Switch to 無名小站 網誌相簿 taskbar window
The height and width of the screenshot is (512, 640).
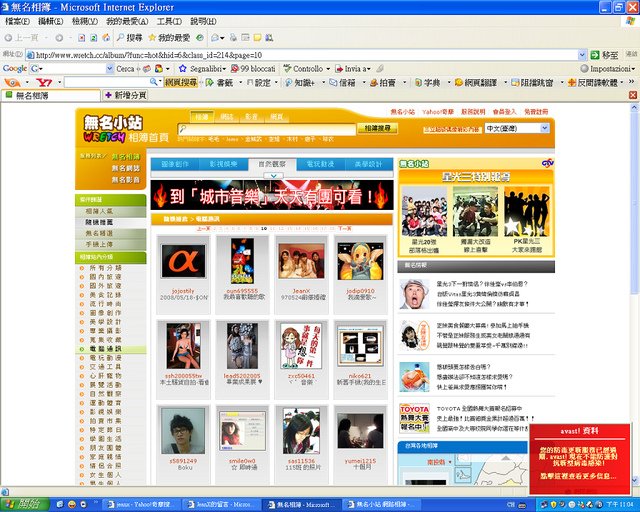(382, 505)
